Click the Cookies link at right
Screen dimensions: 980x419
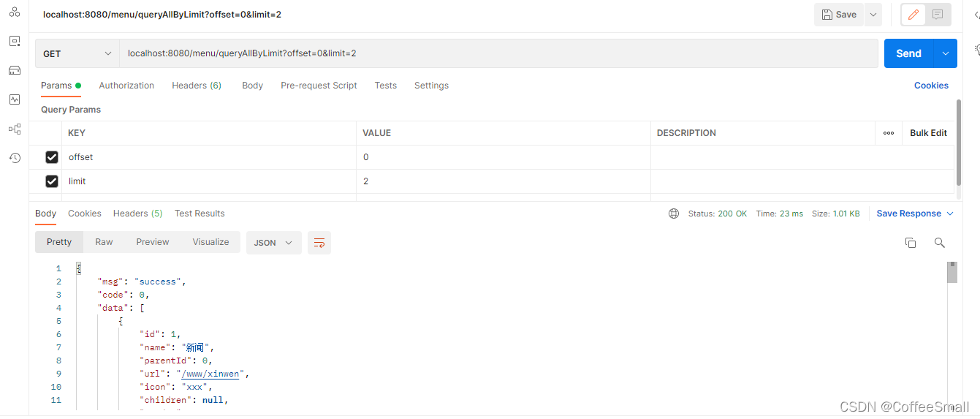(931, 86)
